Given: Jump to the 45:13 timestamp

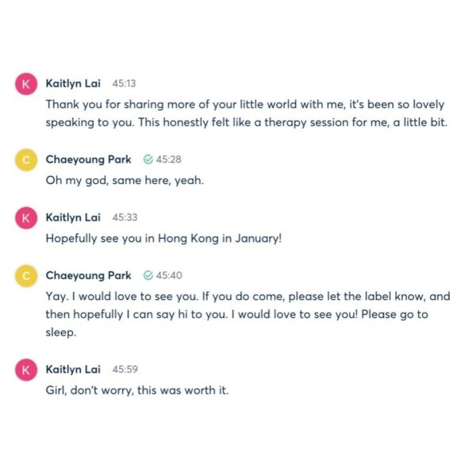Looking at the screenshot, I should pyautogui.click(x=125, y=83).
